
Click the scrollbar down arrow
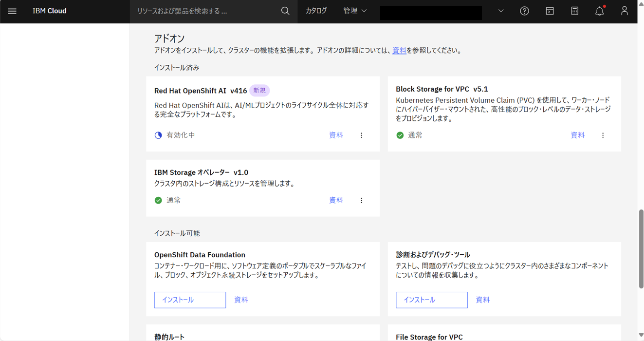(641, 336)
